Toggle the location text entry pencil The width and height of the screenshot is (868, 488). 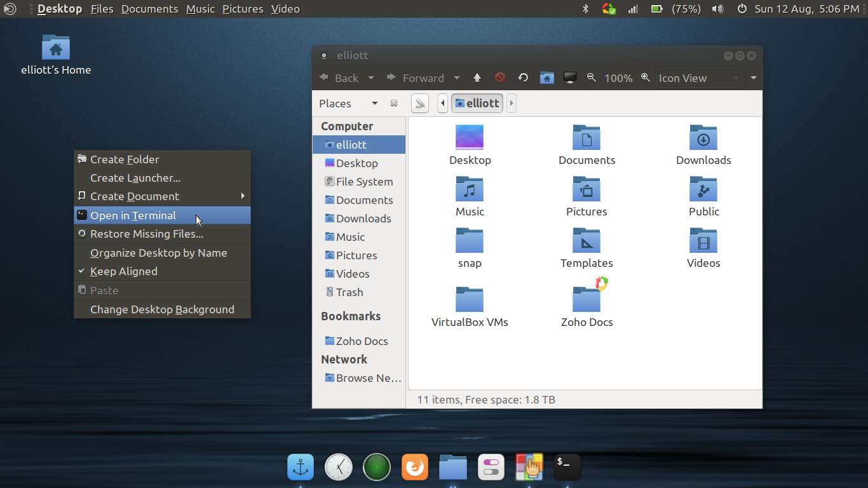pos(420,103)
